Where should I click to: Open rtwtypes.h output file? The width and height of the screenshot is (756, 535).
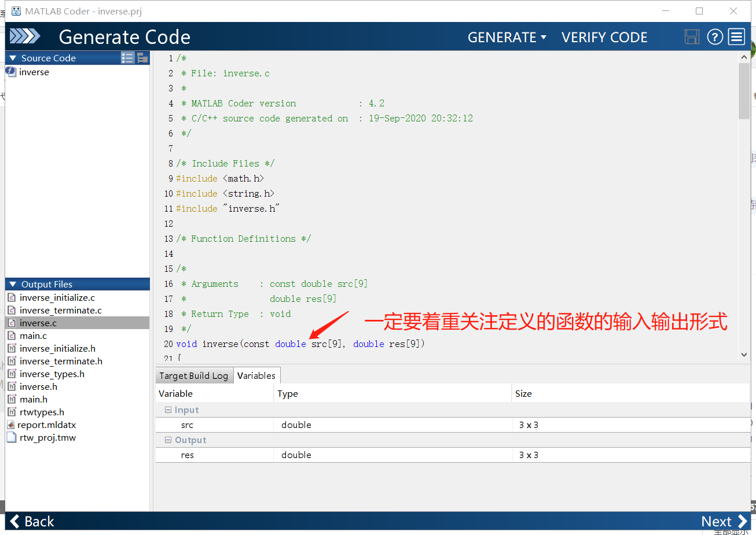pyautogui.click(x=42, y=412)
